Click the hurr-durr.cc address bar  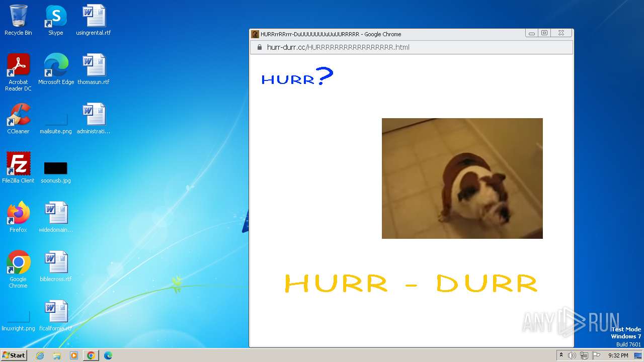pyautogui.click(x=412, y=47)
